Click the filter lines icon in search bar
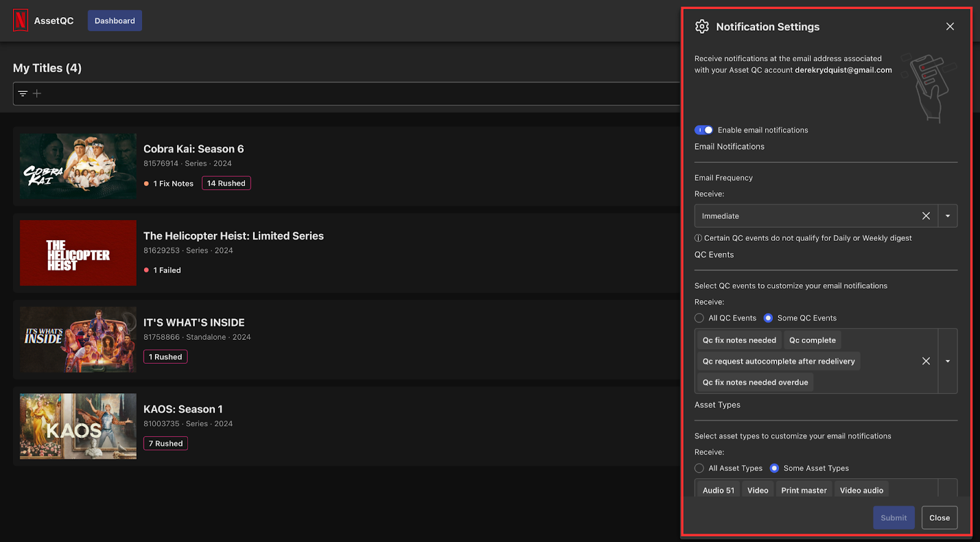The width and height of the screenshot is (980, 542). tap(23, 94)
